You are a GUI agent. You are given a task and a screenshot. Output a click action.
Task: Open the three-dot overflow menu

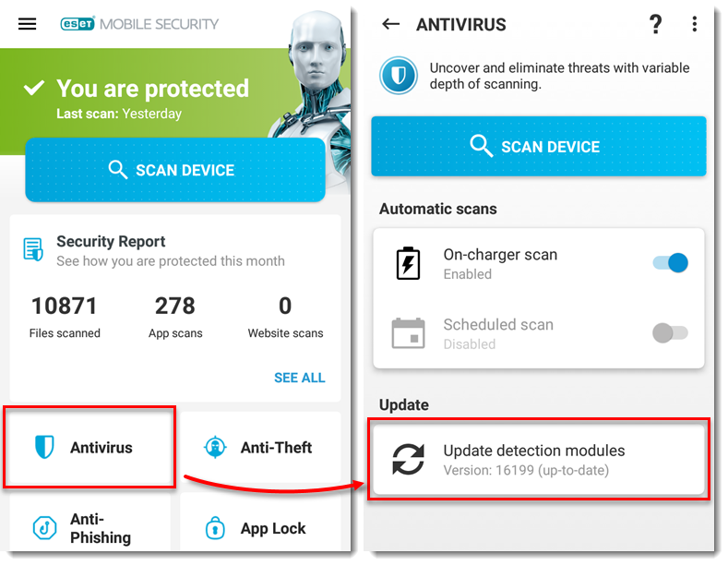(695, 25)
